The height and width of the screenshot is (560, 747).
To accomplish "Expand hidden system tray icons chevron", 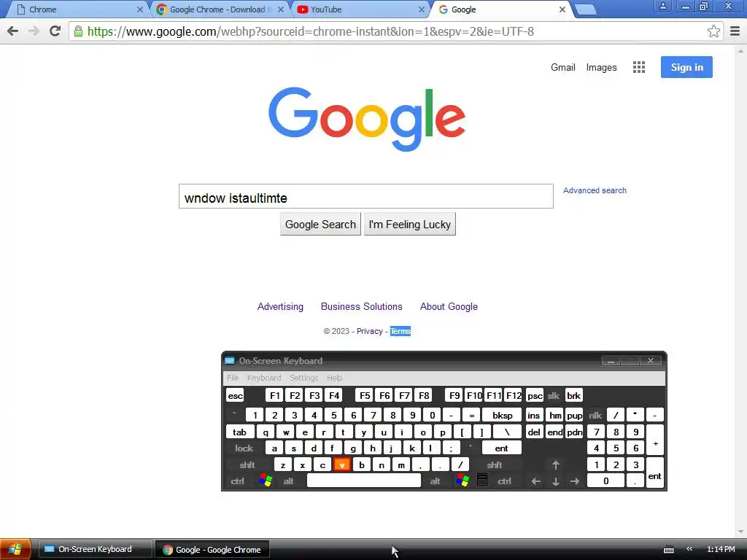I will (689, 549).
